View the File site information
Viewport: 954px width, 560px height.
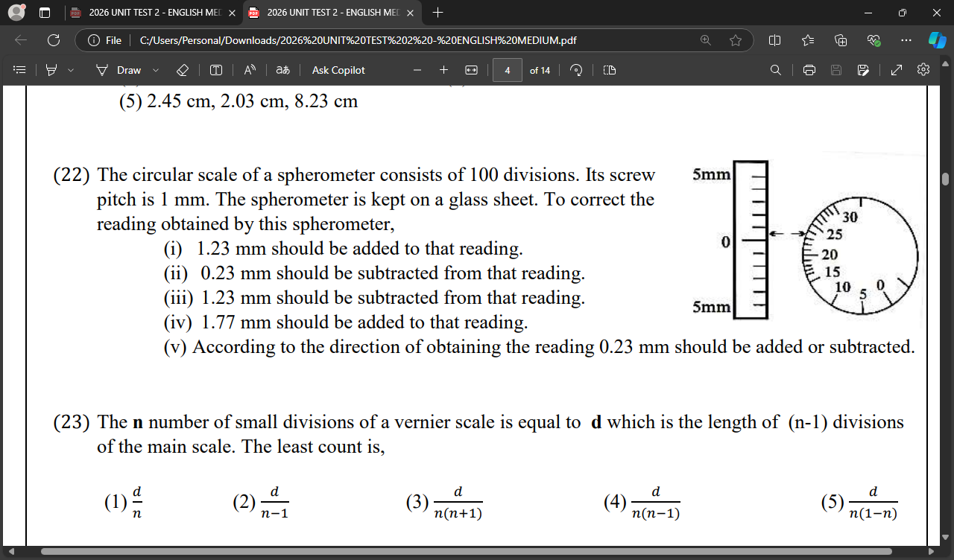105,40
